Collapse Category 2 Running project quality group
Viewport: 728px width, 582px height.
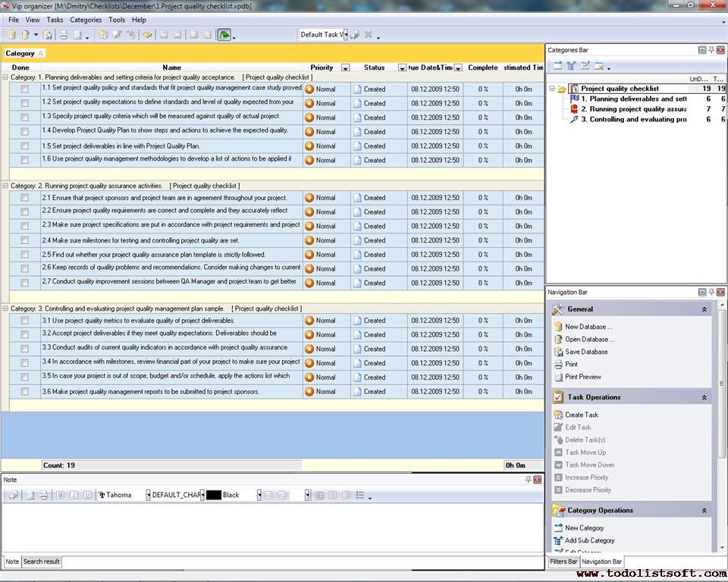[5, 186]
